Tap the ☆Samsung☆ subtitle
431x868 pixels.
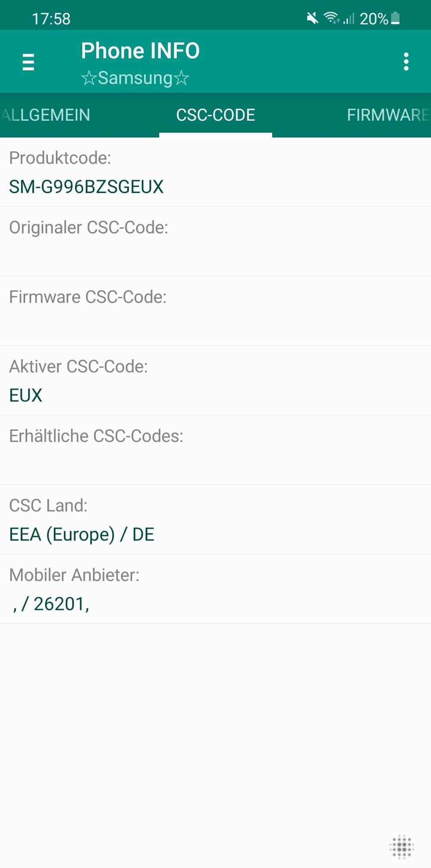coord(135,78)
